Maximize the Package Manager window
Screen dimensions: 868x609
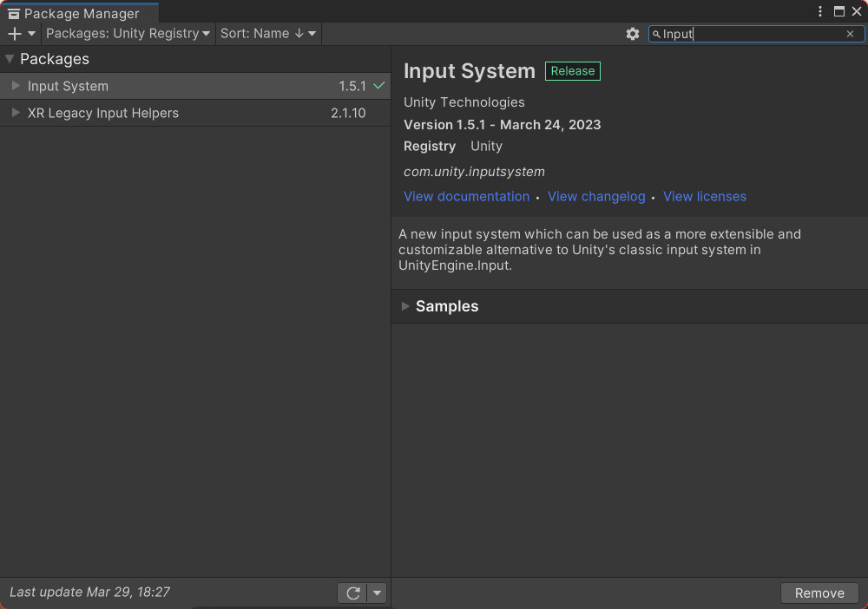click(x=839, y=11)
